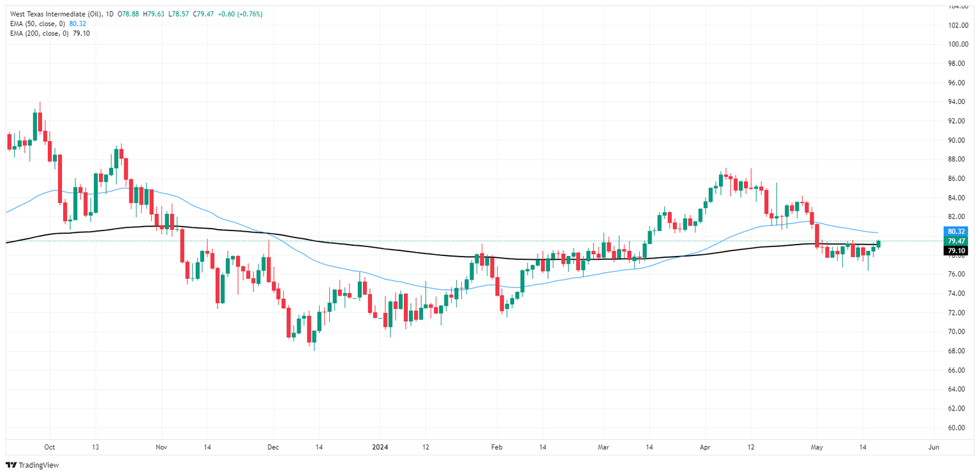Click the Oct label on time axis

point(50,448)
